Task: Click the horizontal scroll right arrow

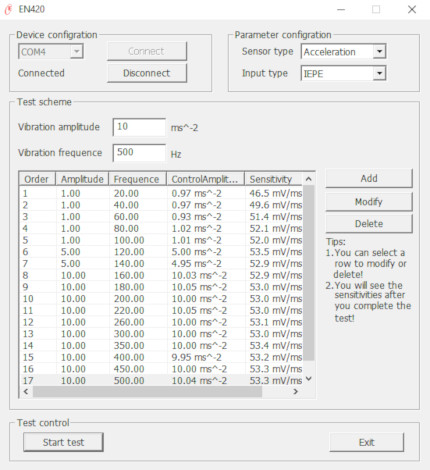Action: pyautogui.click(x=295, y=392)
